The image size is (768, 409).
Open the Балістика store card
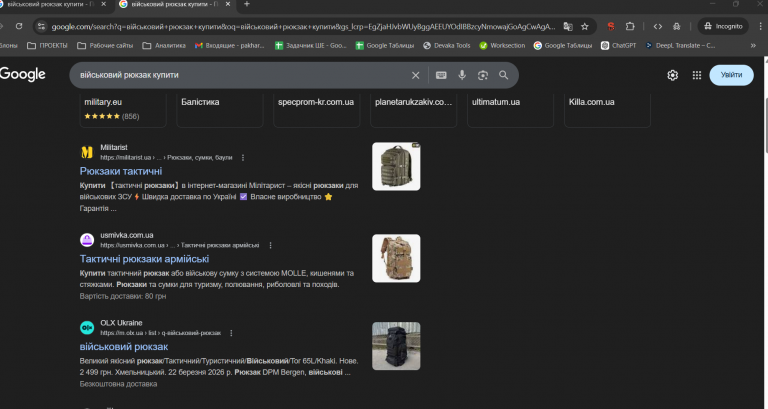(220, 110)
